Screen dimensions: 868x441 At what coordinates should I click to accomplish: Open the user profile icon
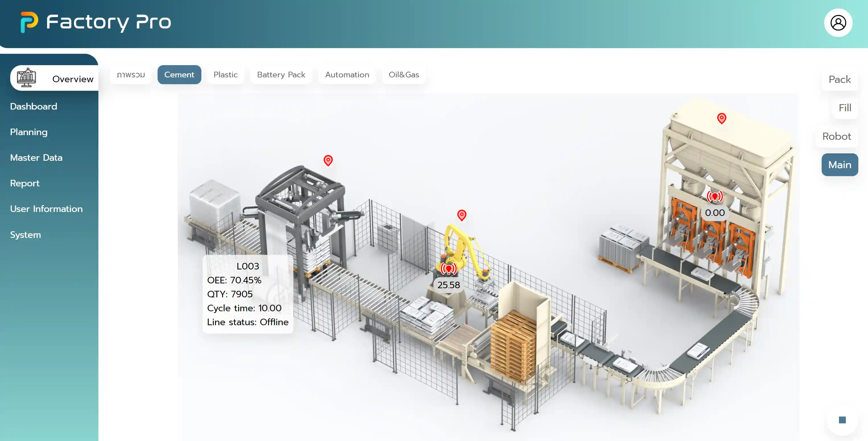coord(838,23)
